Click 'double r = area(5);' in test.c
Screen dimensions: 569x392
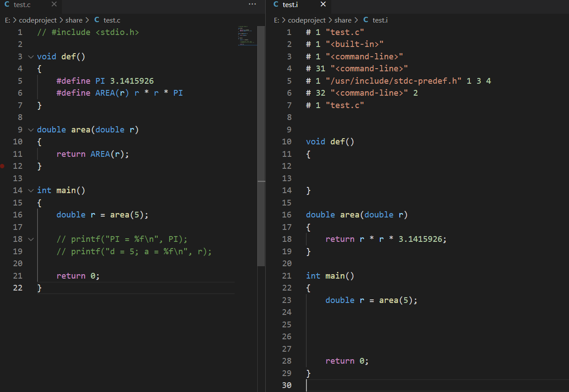(x=103, y=215)
